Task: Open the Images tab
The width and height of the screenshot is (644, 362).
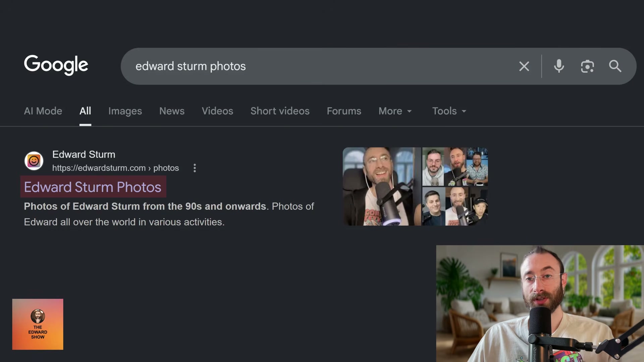Action: (125, 111)
